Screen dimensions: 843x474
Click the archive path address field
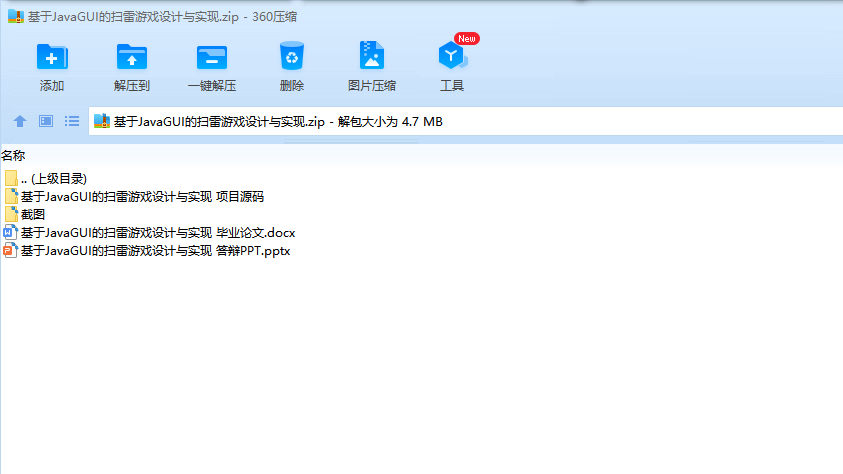pos(466,121)
